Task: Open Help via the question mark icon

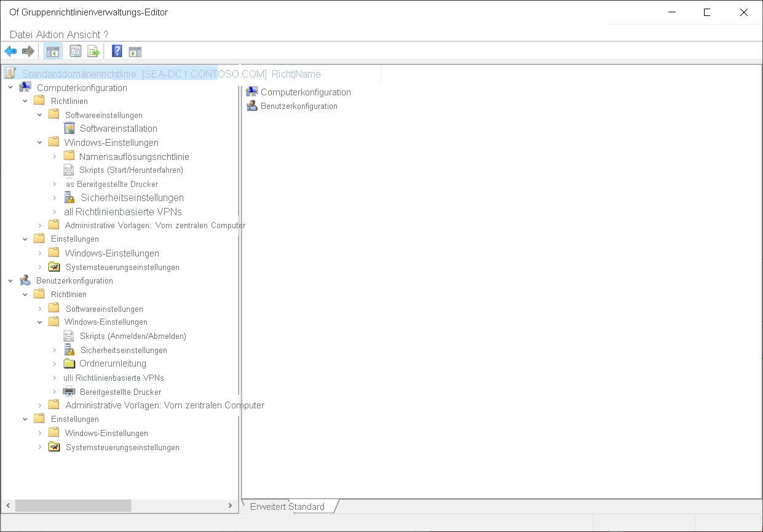Action: (117, 51)
